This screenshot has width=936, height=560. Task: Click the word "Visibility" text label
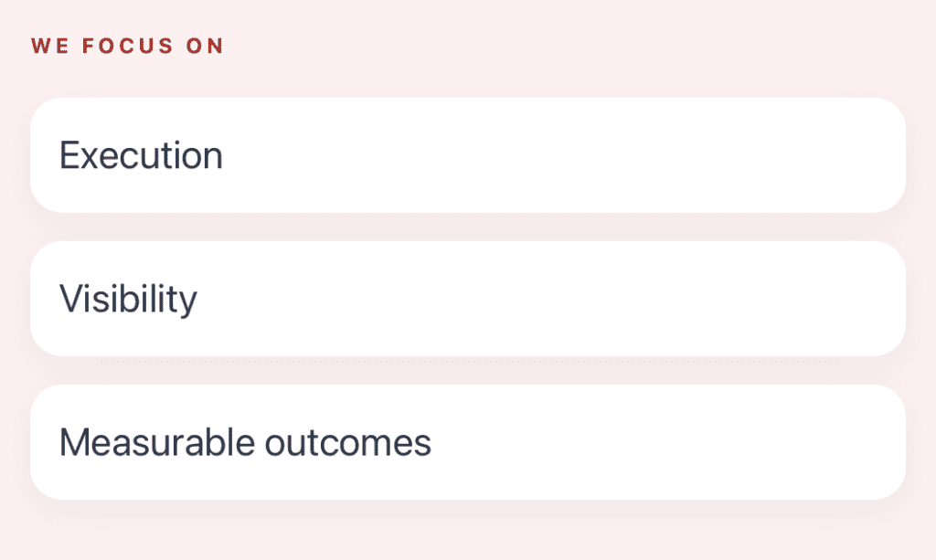point(128,300)
